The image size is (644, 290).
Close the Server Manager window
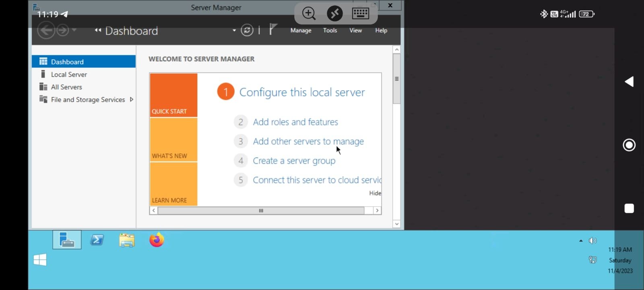point(390,5)
